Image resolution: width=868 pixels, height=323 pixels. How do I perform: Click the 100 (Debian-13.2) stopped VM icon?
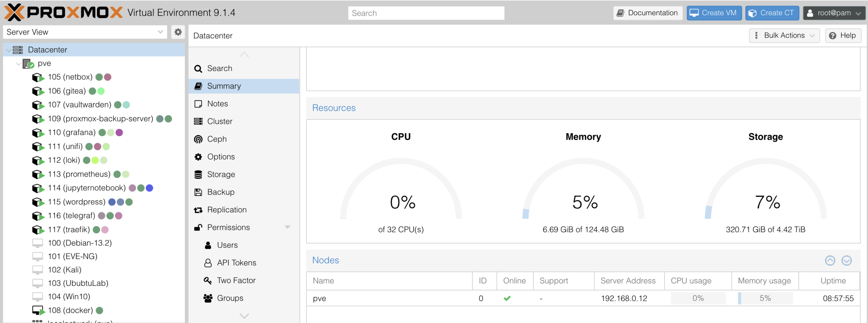click(x=38, y=243)
